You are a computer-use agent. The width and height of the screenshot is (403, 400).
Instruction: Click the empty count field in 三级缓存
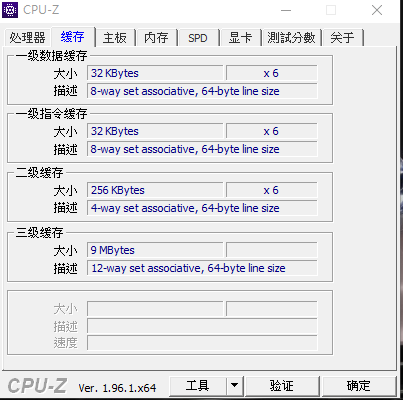pyautogui.click(x=271, y=250)
